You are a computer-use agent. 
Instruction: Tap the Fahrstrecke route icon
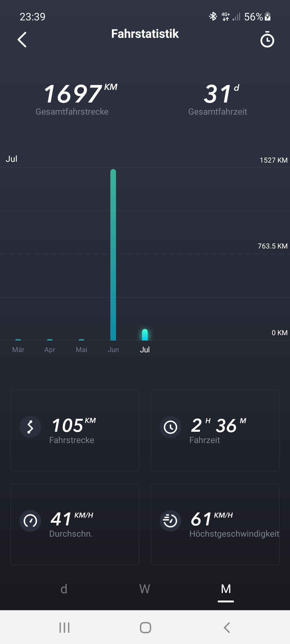30,427
